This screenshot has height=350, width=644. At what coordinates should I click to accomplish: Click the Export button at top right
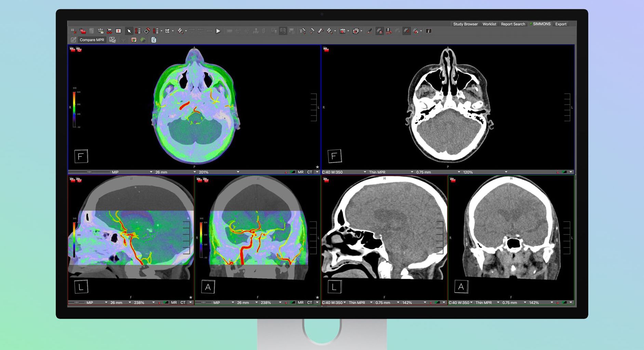(x=561, y=24)
